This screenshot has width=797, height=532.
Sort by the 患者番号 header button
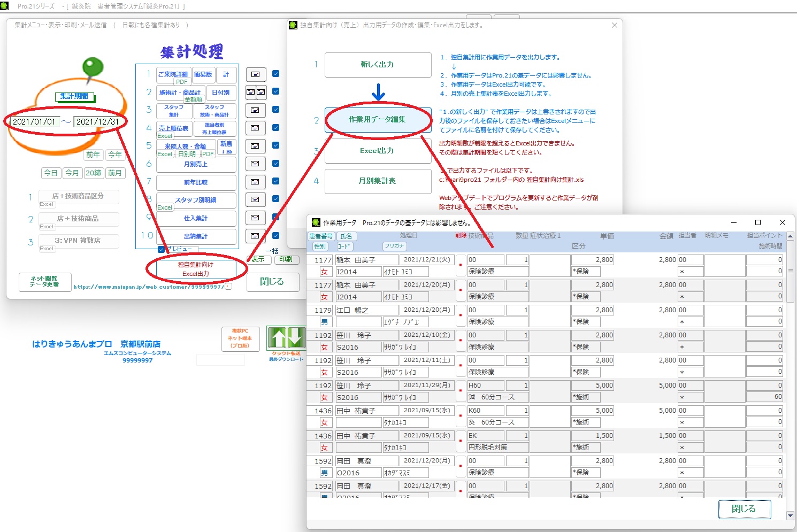(x=321, y=236)
